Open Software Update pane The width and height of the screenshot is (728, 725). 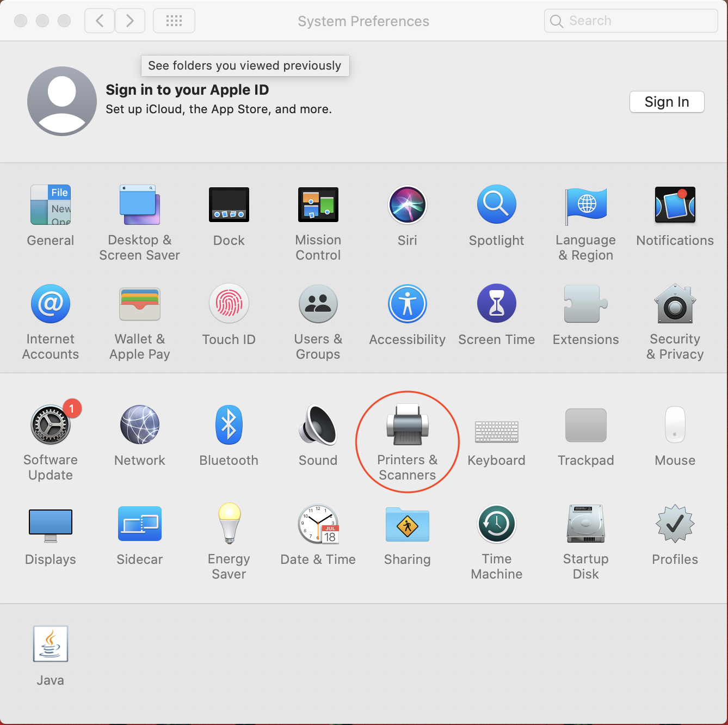point(51,424)
